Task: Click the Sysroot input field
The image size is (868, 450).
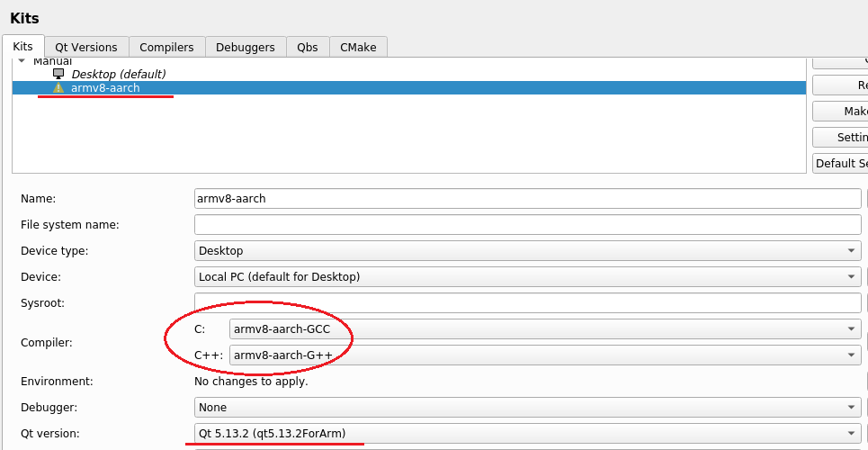Action: click(528, 302)
